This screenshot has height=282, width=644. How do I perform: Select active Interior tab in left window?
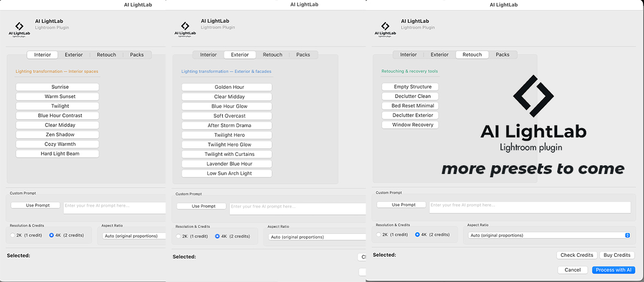click(x=43, y=55)
